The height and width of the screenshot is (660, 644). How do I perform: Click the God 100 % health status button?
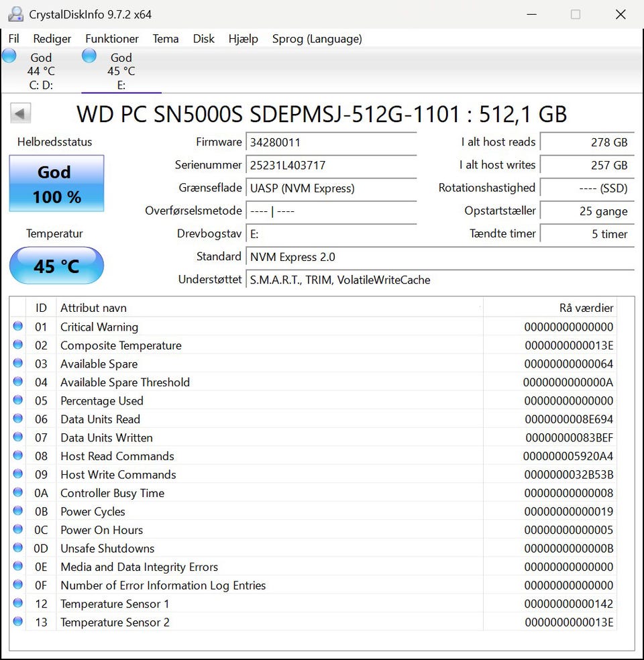pyautogui.click(x=56, y=184)
